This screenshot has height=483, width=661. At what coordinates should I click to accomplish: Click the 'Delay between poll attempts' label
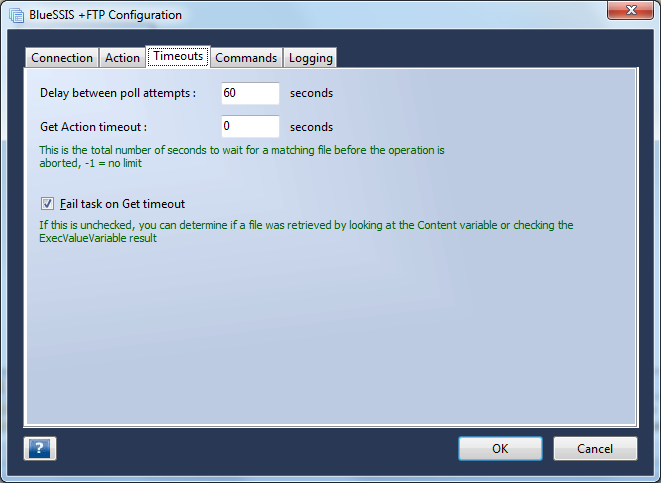(x=118, y=93)
